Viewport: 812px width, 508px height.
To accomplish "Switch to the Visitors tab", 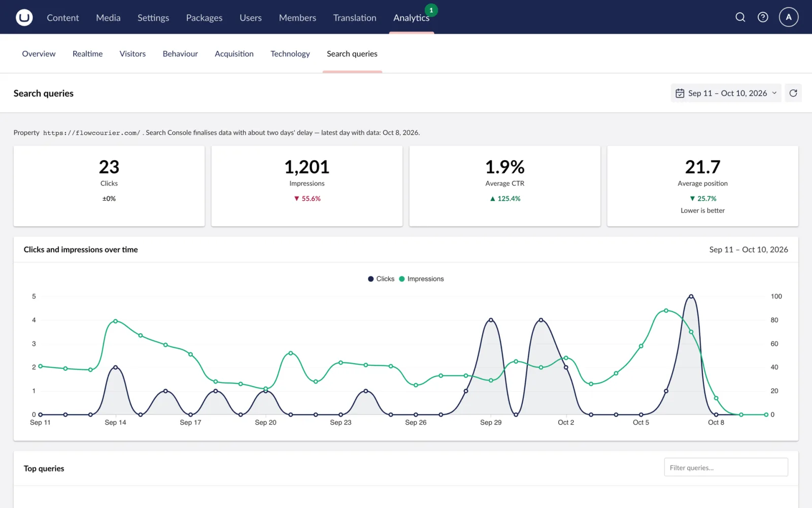I will [132, 54].
